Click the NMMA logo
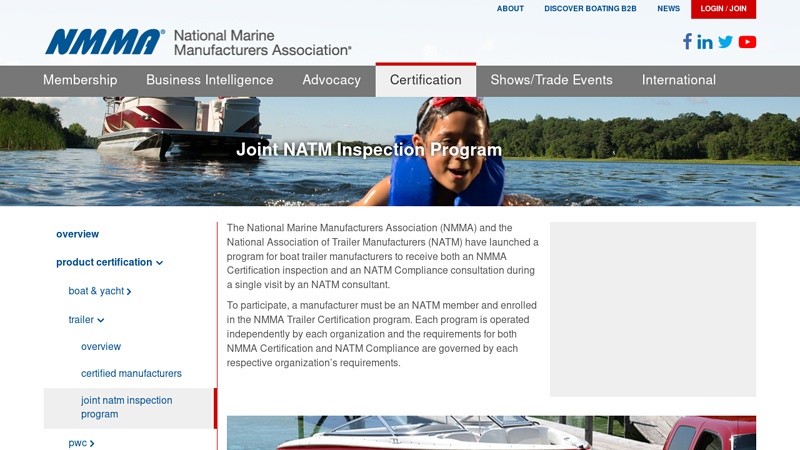800x450 pixels. (x=105, y=42)
